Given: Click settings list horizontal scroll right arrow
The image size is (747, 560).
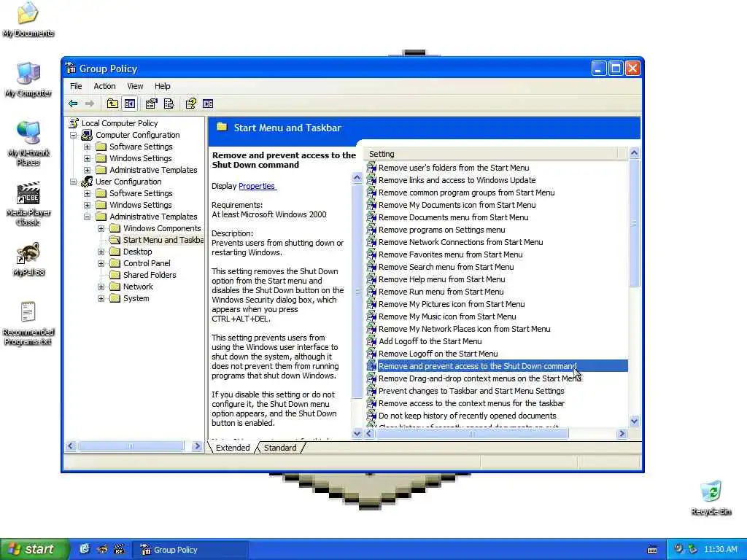Looking at the screenshot, I should (622, 433).
